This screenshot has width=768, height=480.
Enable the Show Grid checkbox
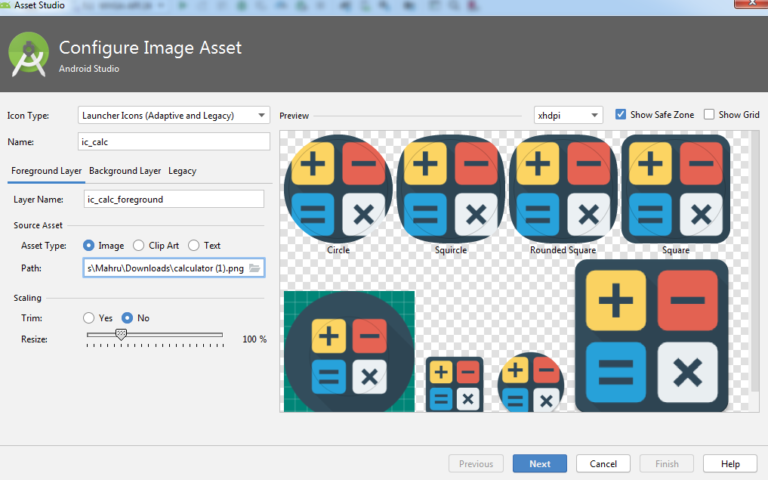[x=709, y=115]
